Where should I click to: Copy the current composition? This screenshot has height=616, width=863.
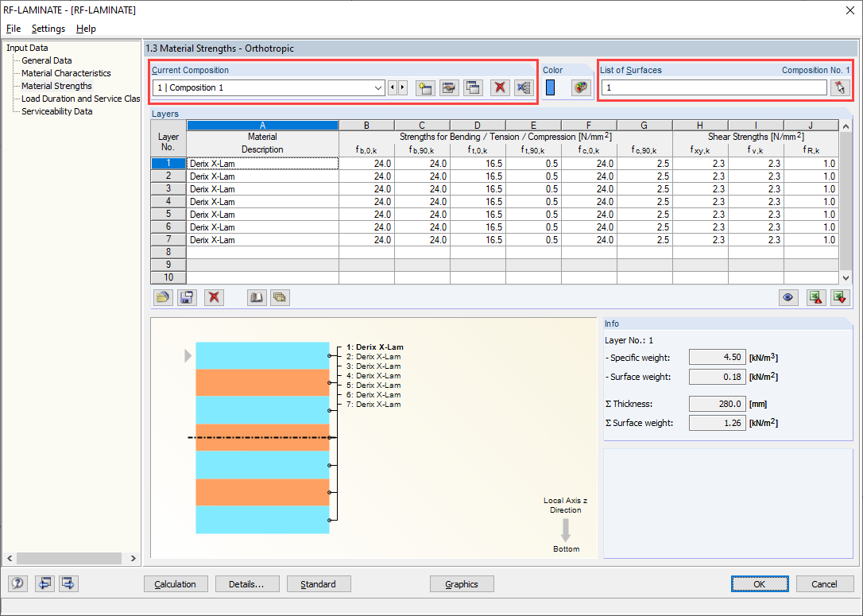tap(474, 87)
